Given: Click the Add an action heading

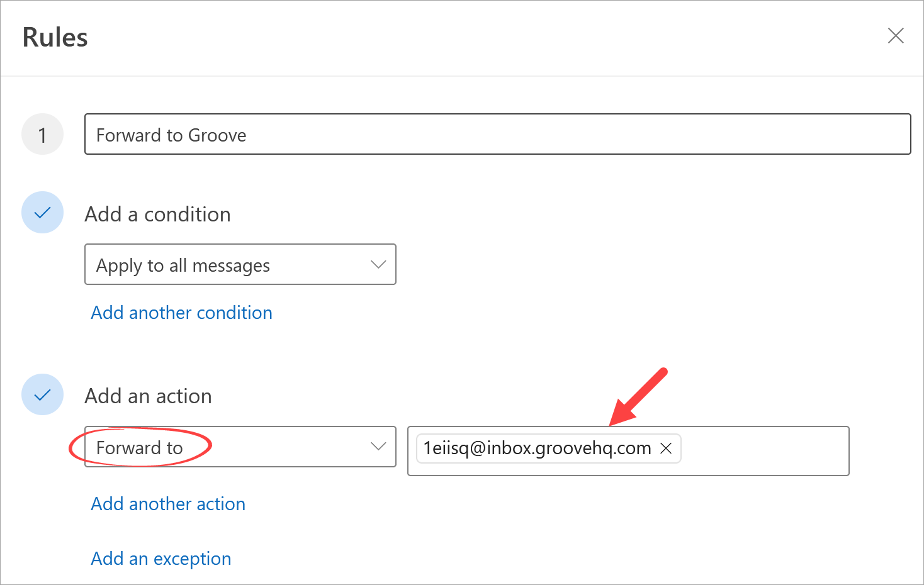Looking at the screenshot, I should [148, 396].
